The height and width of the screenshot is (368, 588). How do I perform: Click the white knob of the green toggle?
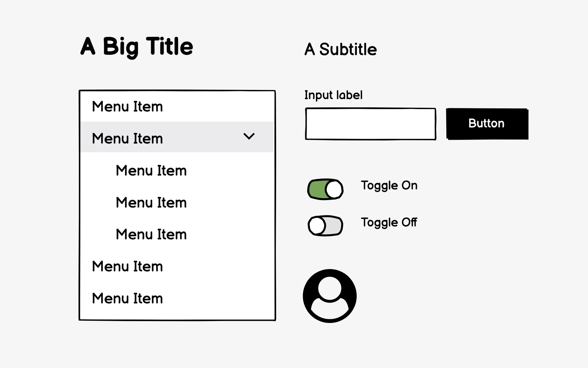[x=334, y=190]
